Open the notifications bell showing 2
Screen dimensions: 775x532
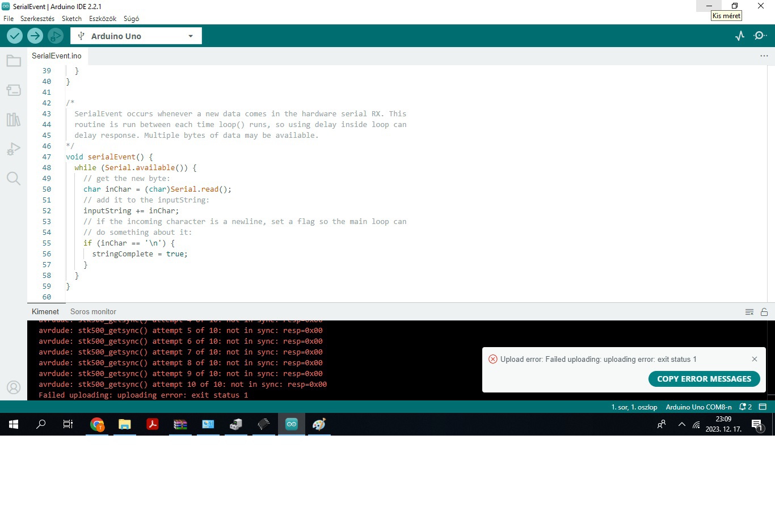(745, 407)
